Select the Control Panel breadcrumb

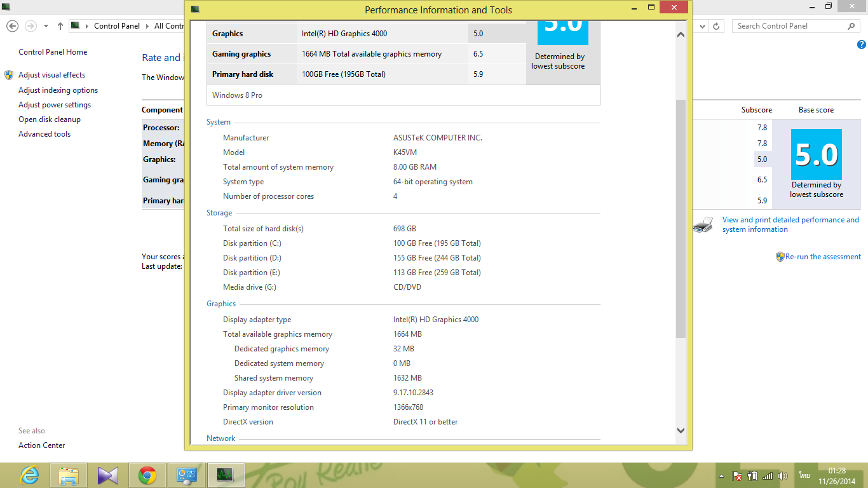click(x=118, y=26)
